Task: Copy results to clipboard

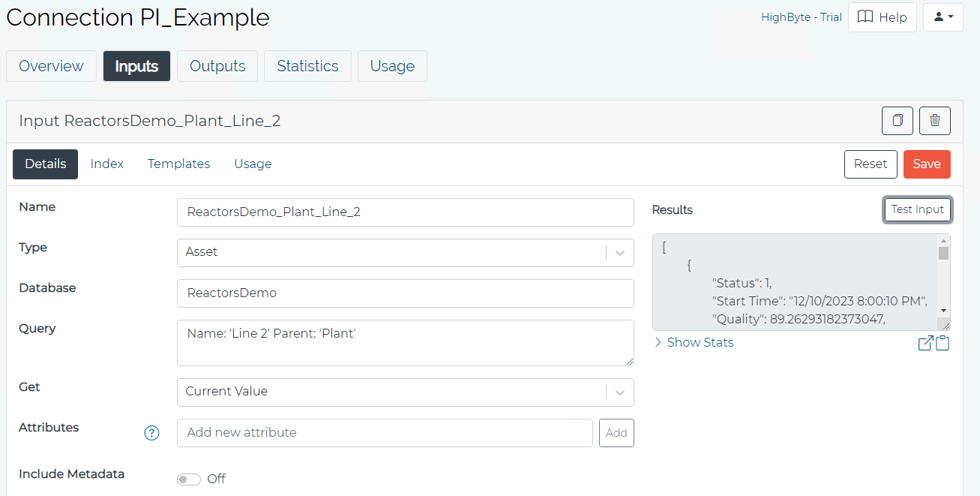Action: (942, 342)
